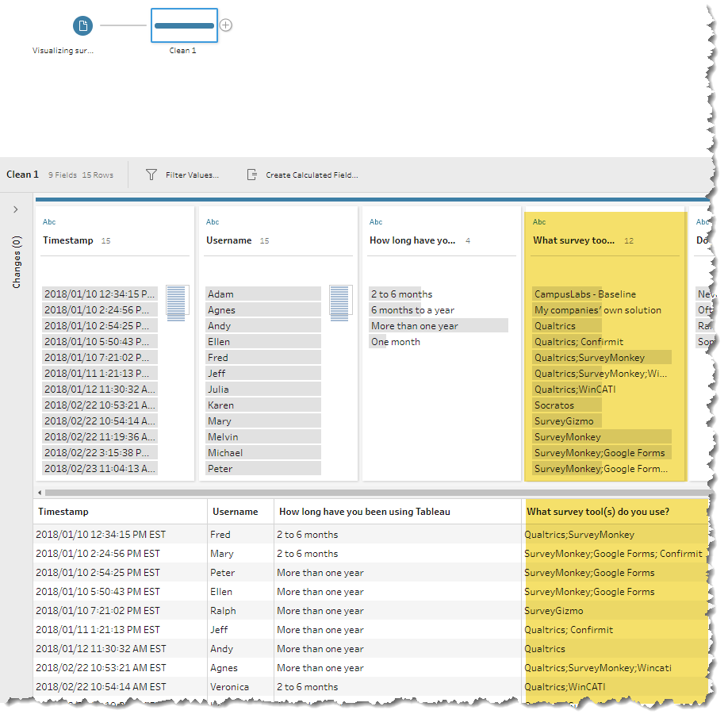This screenshot has width=728, height=718.
Task: Select value '2018/02/23 11:04:13 A...'
Action: tap(100, 469)
